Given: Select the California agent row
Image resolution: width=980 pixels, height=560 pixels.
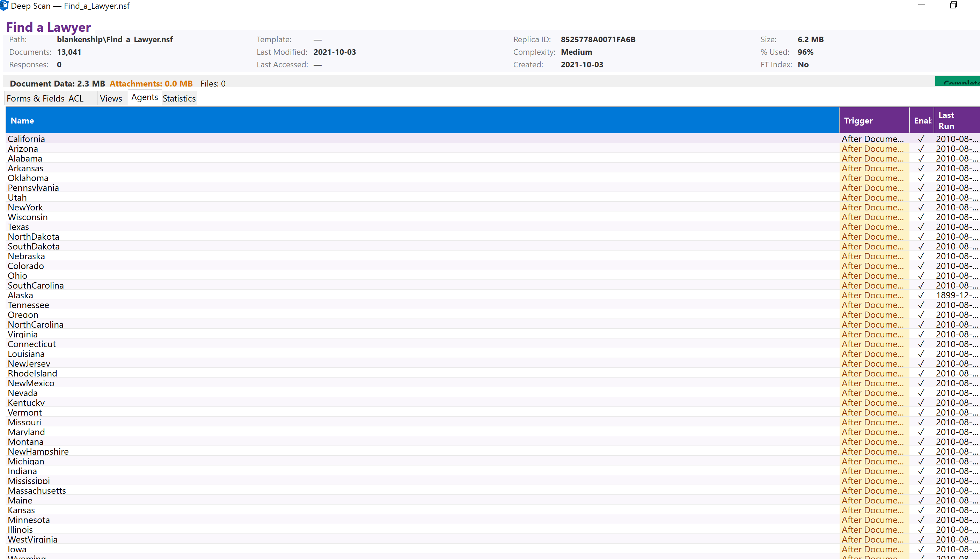Looking at the screenshot, I should click(231, 139).
